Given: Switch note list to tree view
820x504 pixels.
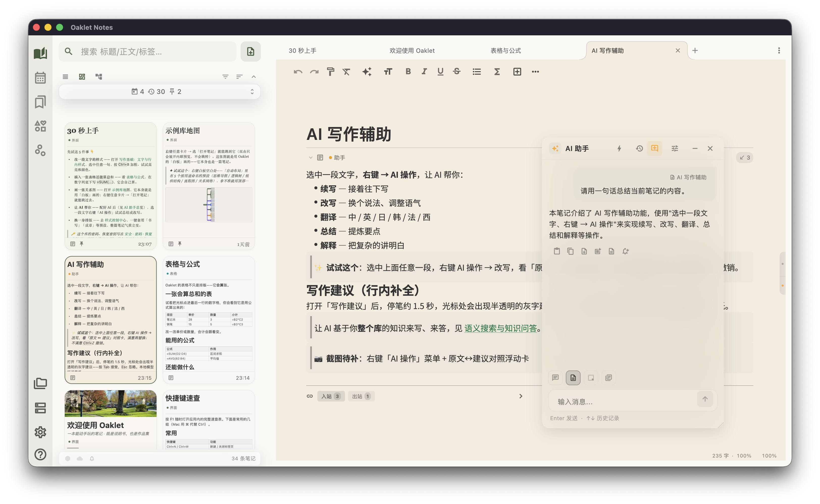Looking at the screenshot, I should [99, 77].
